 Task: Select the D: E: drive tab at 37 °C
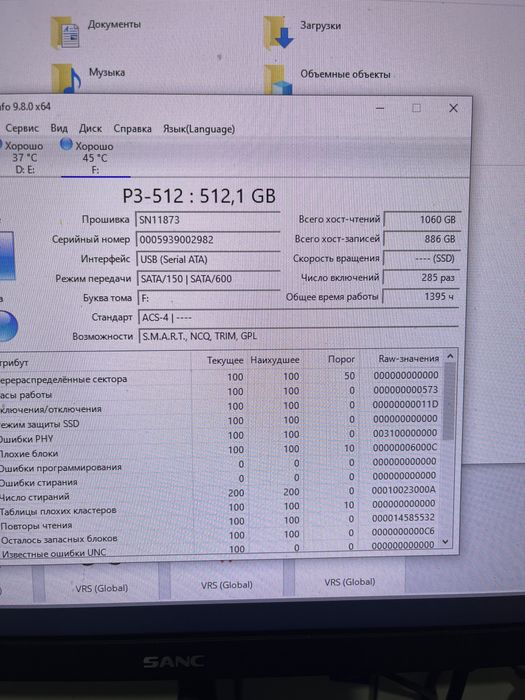point(23,158)
